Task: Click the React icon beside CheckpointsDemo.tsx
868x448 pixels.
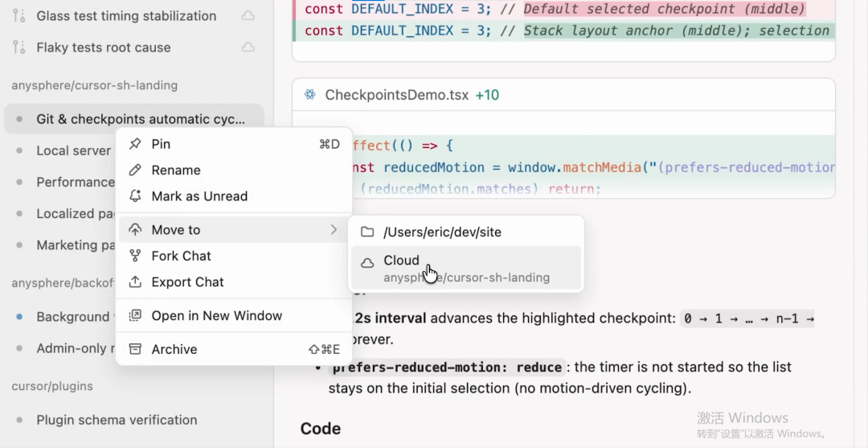Action: pyautogui.click(x=310, y=95)
